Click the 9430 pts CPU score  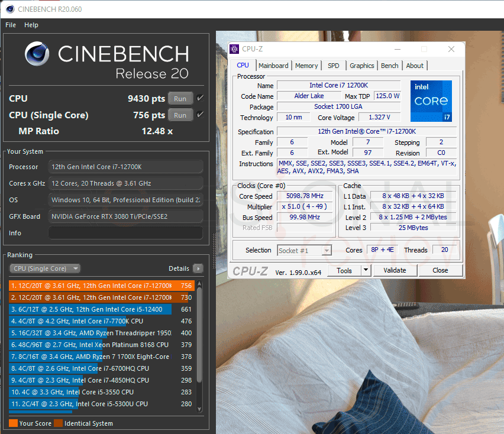click(146, 99)
